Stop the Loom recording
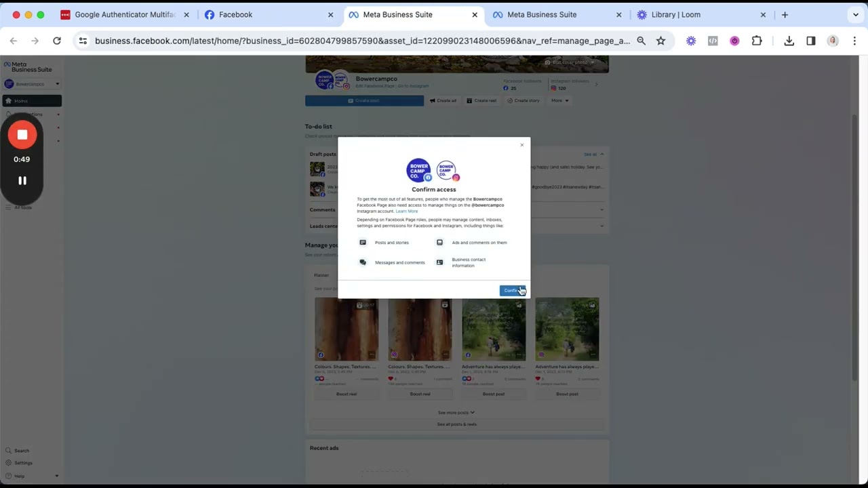 22,135
